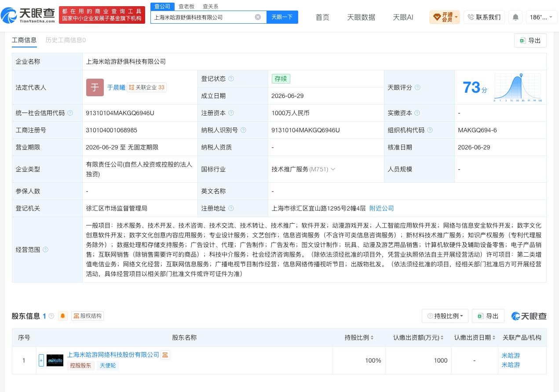The height and width of the screenshot is (392, 559).
Task: Open the help icon beside 实缴资本
Action: (417, 113)
